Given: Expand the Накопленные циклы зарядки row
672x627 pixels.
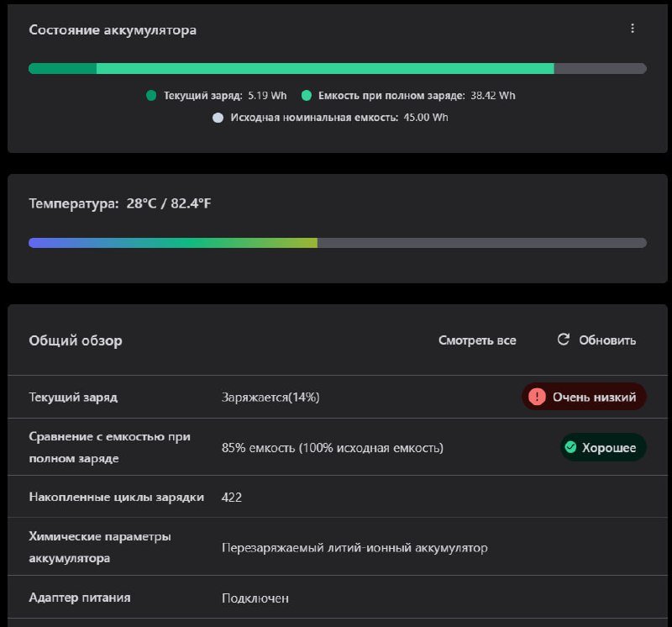Looking at the screenshot, I should pyautogui.click(x=117, y=497).
